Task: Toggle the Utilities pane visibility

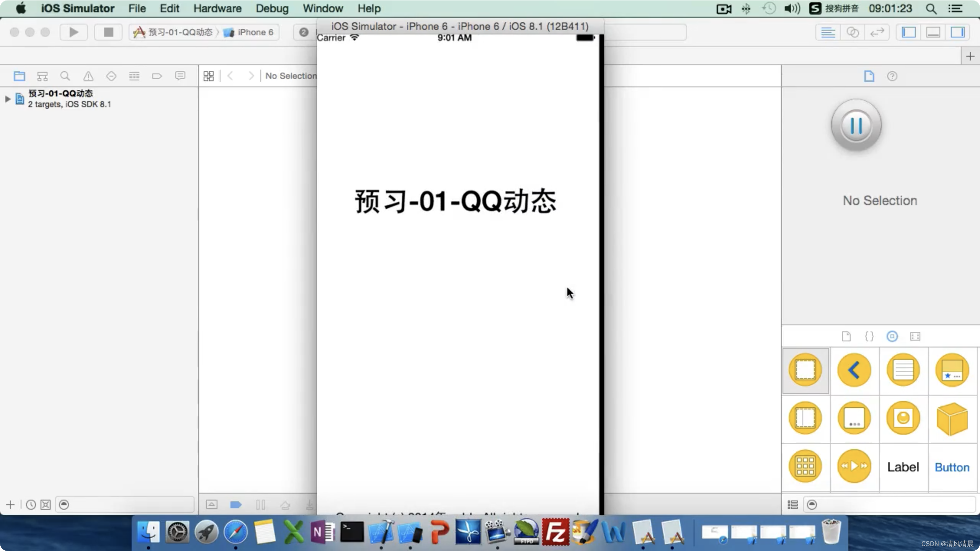Action: tap(957, 32)
